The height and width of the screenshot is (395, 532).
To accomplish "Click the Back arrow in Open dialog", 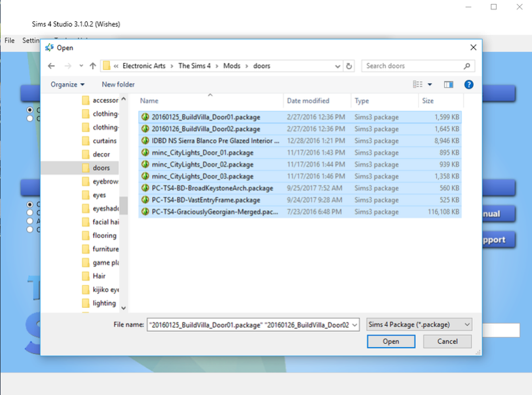I will (51, 66).
